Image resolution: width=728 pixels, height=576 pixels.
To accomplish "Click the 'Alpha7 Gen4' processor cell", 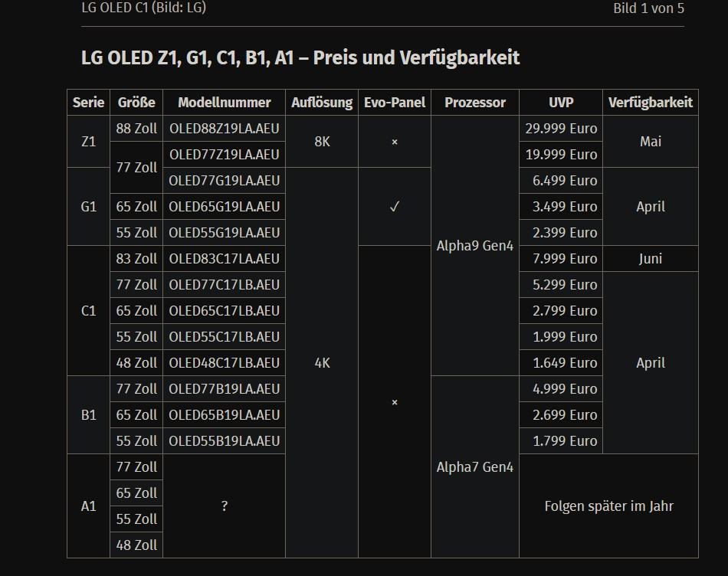I will click(475, 467).
